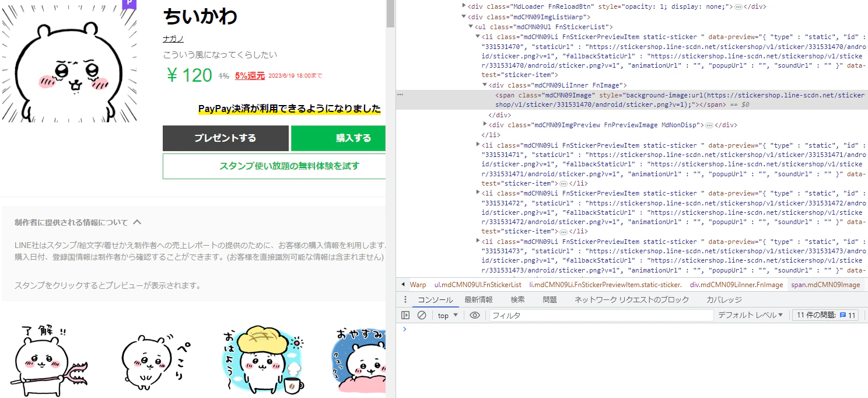Open the DevTools drawer three-dot menu
The width and height of the screenshot is (868, 398).
click(x=405, y=300)
